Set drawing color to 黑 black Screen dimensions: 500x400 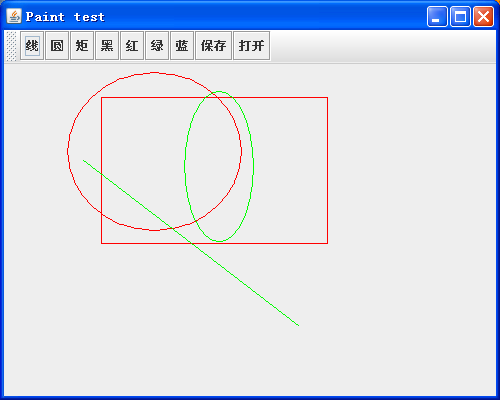tap(107, 46)
